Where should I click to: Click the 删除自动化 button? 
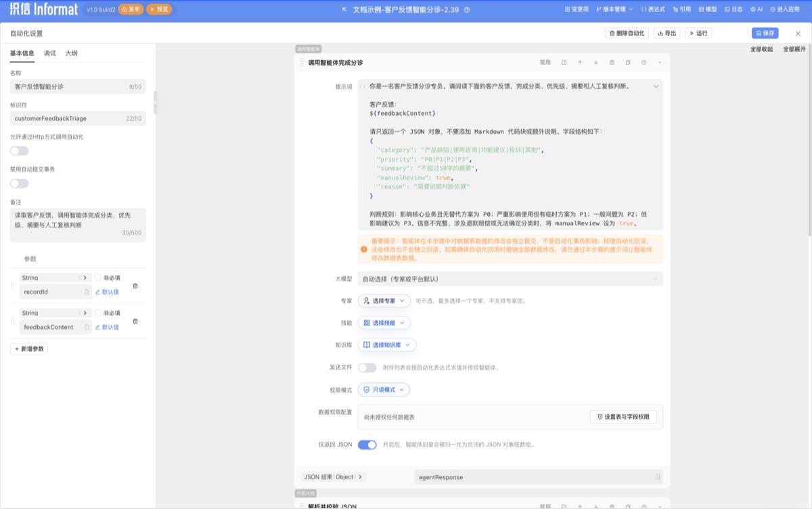click(x=627, y=33)
